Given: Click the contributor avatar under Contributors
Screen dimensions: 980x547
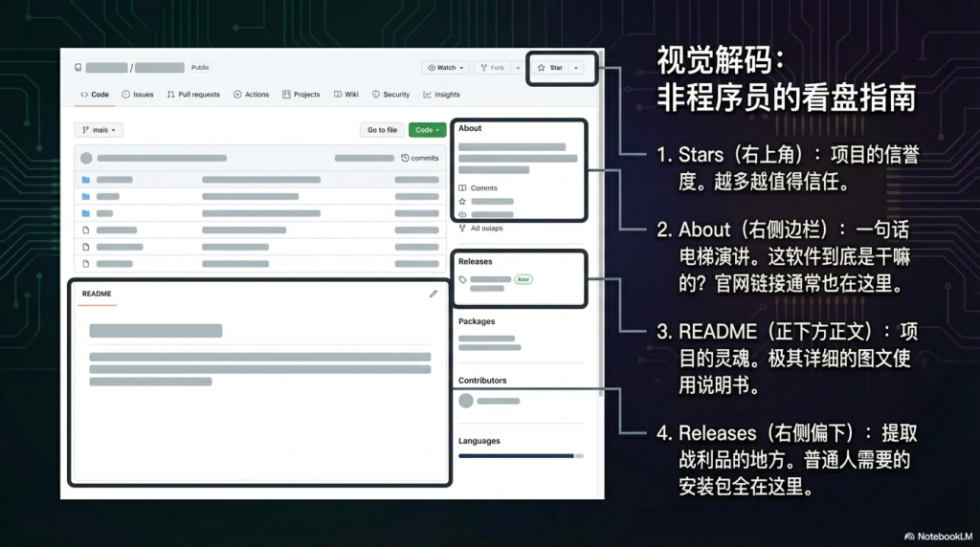Looking at the screenshot, I should (466, 401).
